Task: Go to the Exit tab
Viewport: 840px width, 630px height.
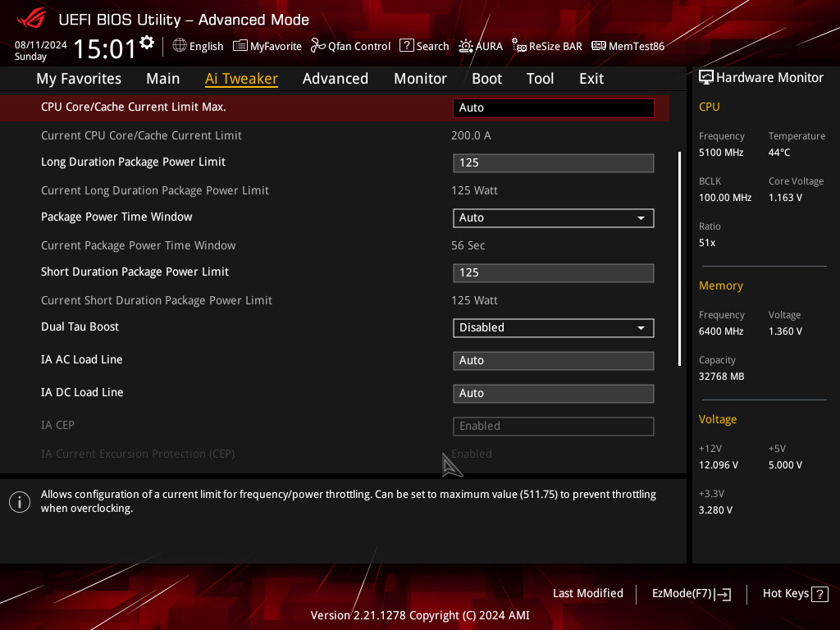Action: (591, 79)
